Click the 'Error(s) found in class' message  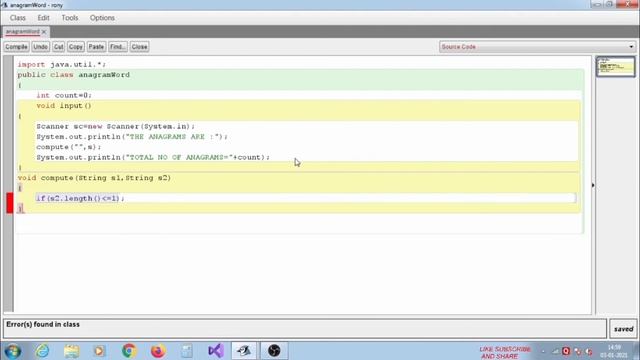(43, 324)
